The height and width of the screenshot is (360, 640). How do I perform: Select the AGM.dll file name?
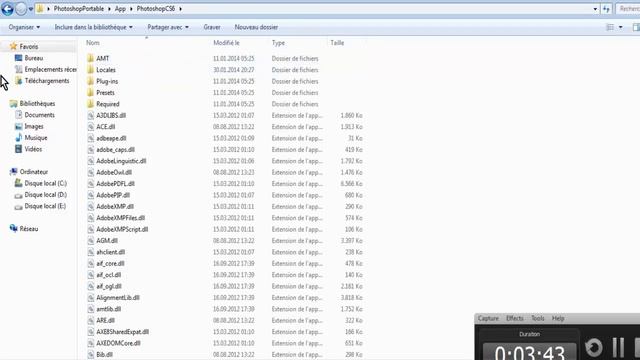coord(107,241)
